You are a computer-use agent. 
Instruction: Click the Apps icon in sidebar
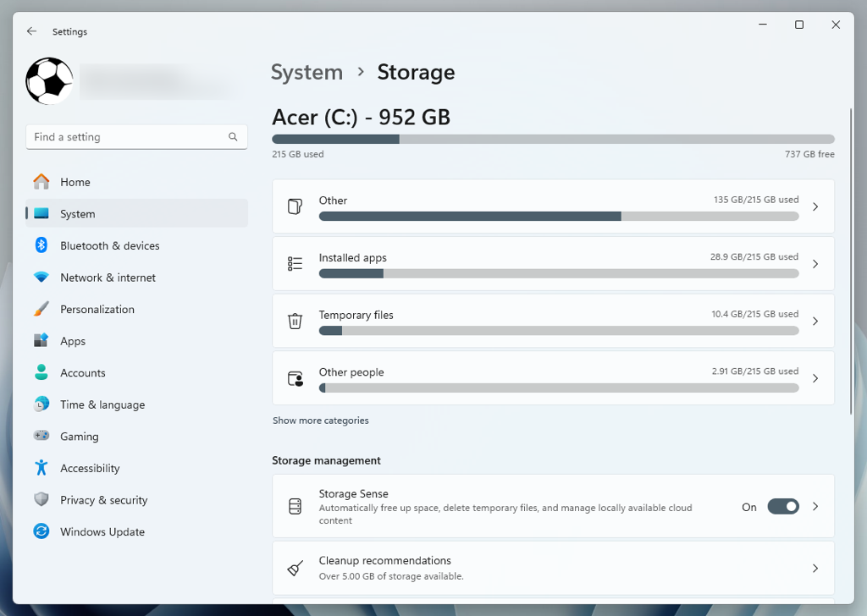[x=41, y=341]
